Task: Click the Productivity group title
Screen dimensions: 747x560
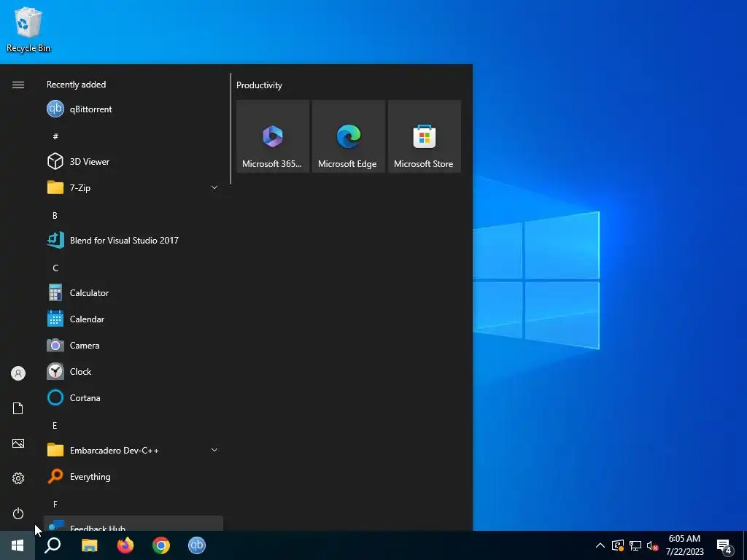Action: (x=259, y=85)
